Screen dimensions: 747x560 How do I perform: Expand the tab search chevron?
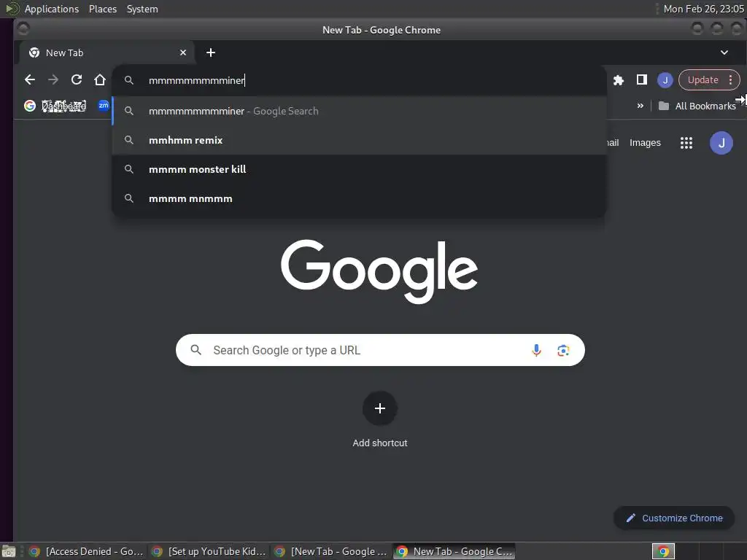(x=724, y=52)
